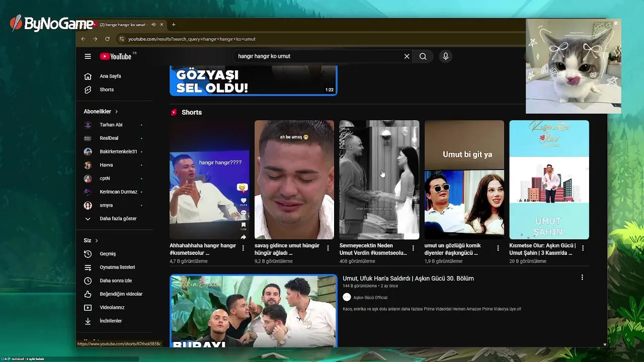Click the Kerimcan Durmaz avatar icon

click(88, 192)
